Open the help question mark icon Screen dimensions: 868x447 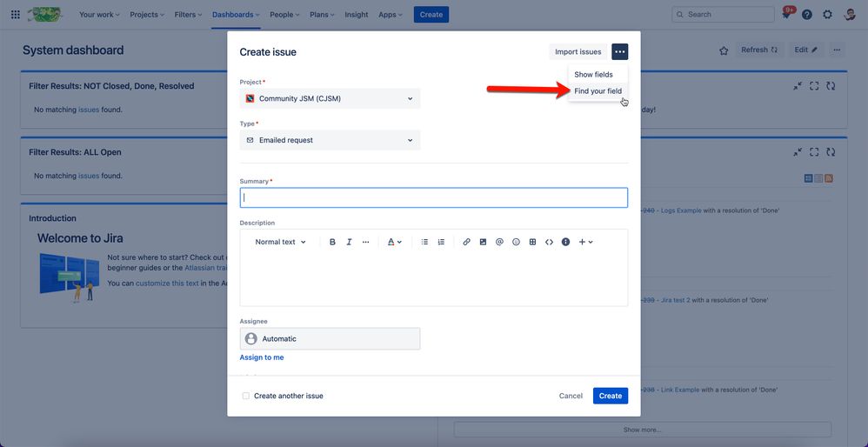[807, 15]
